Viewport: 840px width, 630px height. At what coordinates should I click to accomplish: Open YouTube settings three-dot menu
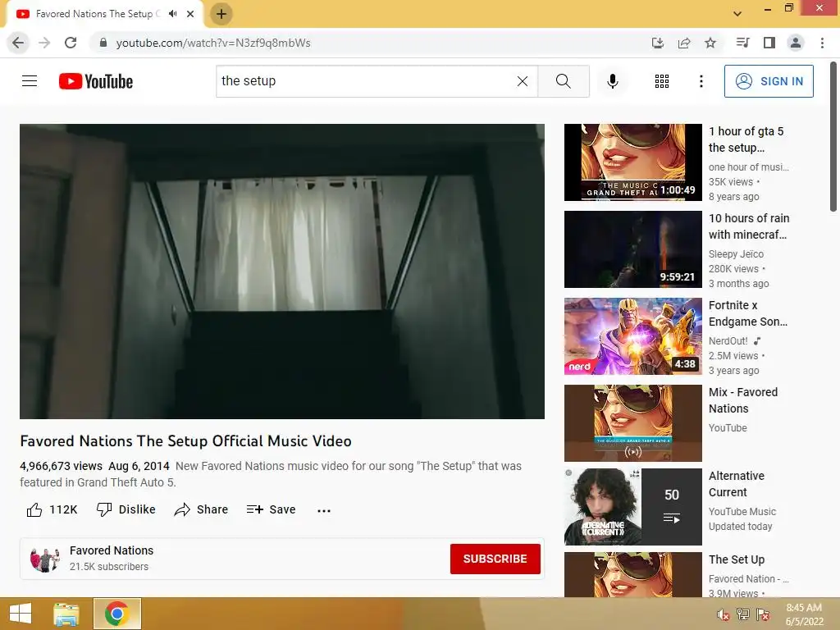tap(701, 81)
